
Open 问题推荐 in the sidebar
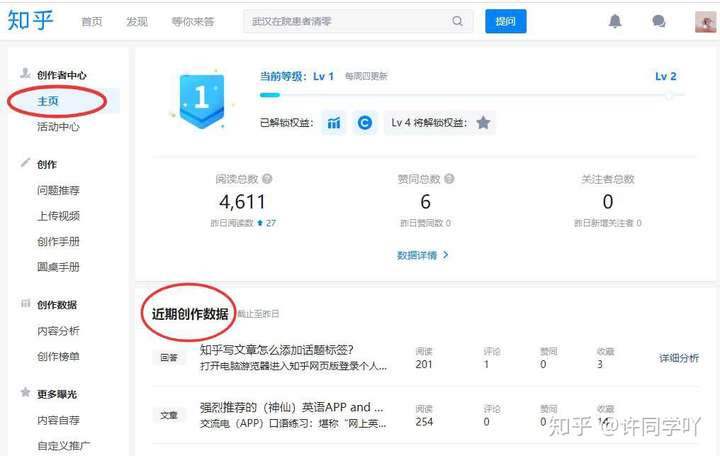(x=58, y=190)
